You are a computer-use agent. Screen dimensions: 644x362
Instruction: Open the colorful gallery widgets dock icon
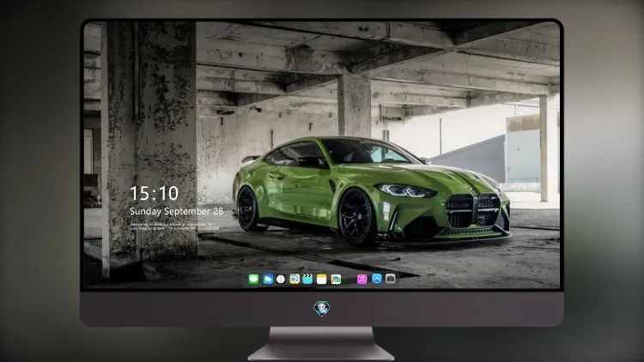pos(336,279)
